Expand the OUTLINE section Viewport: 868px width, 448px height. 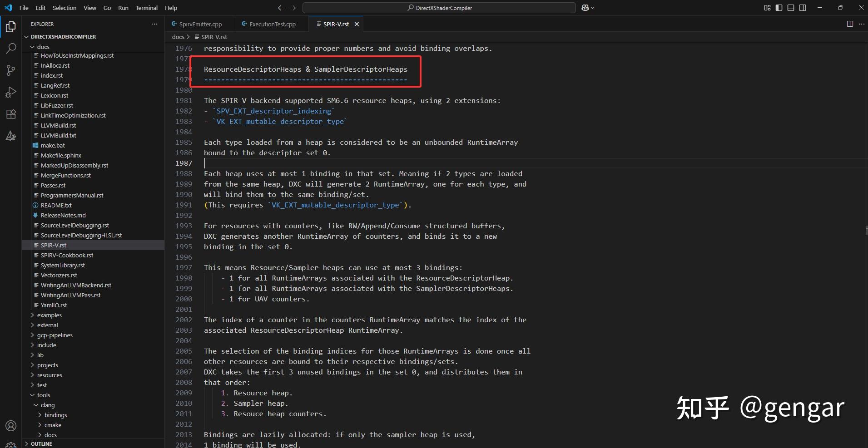click(x=93, y=443)
